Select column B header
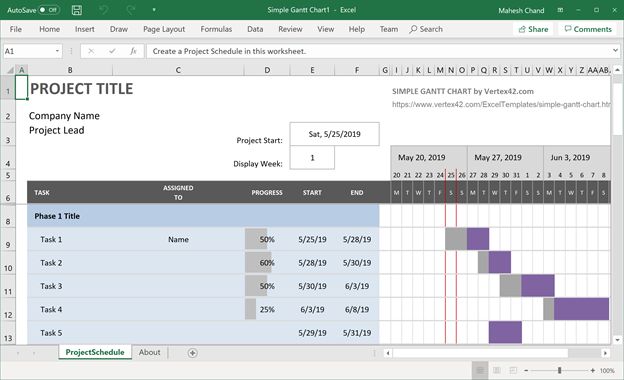This screenshot has width=624, height=380. pyautogui.click(x=70, y=70)
